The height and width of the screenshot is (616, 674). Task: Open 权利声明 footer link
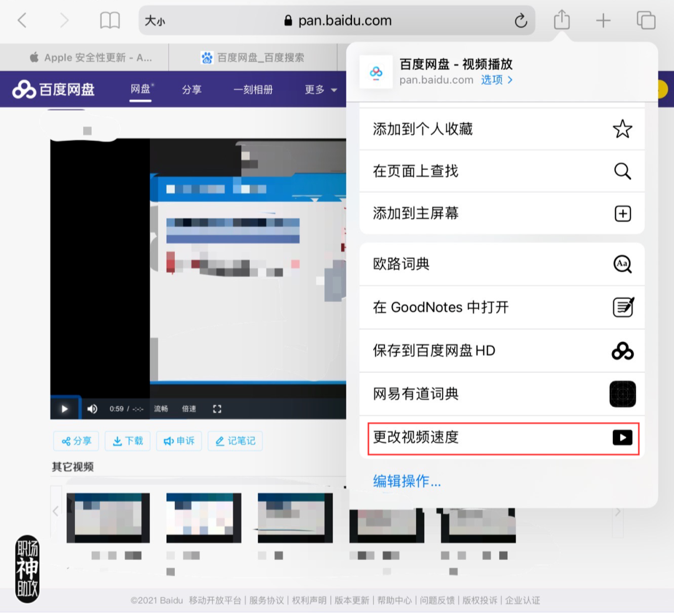pos(309,600)
